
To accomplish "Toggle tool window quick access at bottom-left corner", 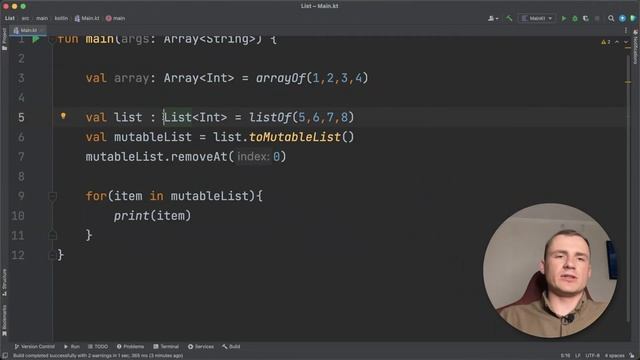I will tap(4, 356).
